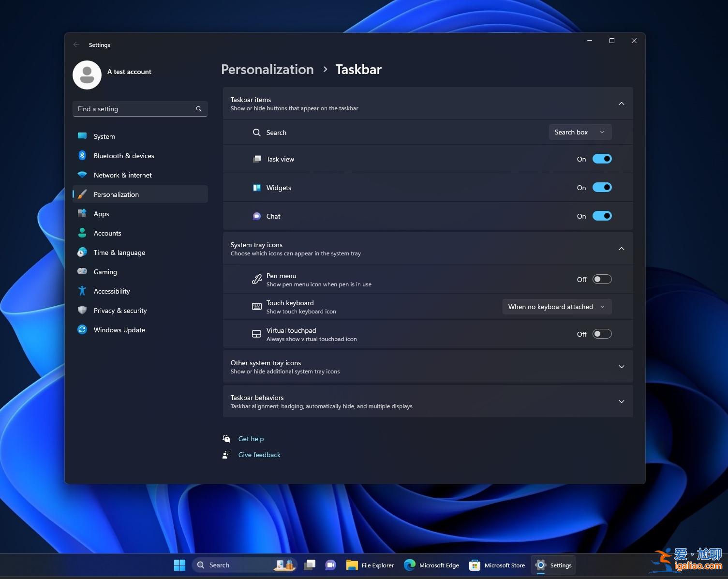Open Apps settings from sidebar
The height and width of the screenshot is (579, 728).
point(101,213)
